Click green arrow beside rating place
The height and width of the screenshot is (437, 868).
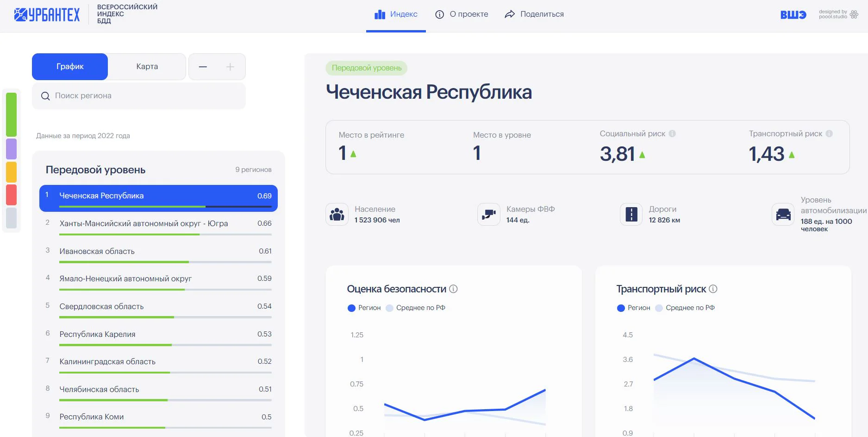click(353, 154)
